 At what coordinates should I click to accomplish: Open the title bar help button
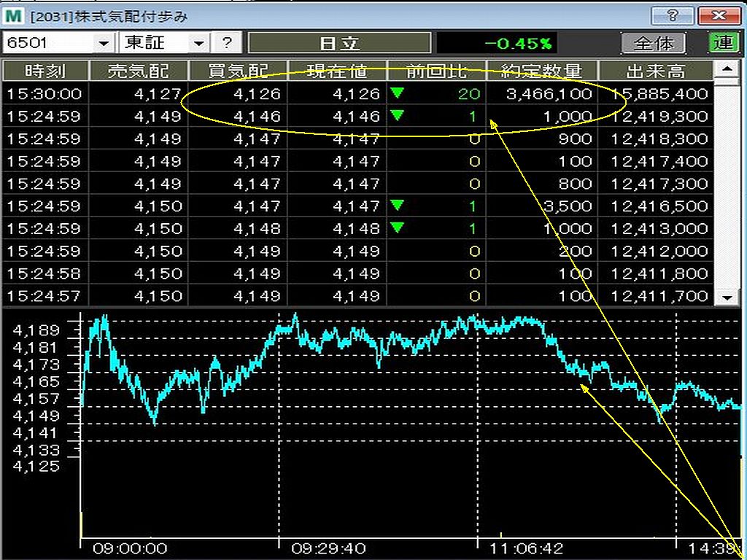(x=672, y=16)
